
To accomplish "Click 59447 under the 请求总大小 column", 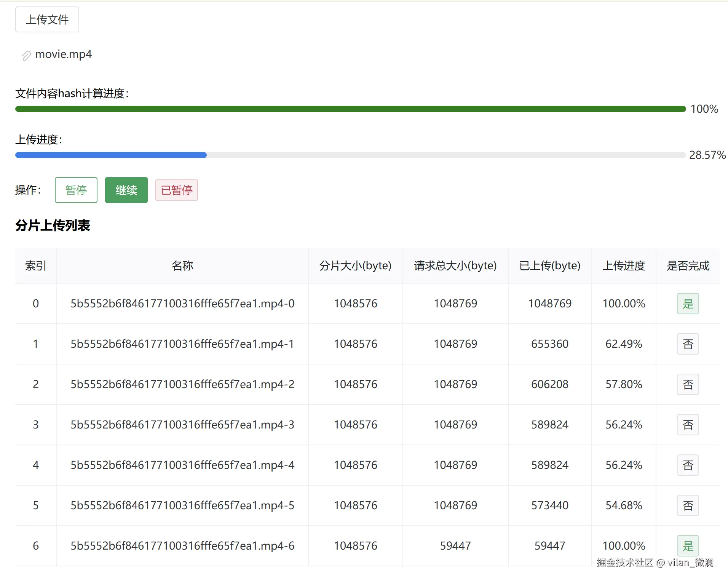I will coord(455,546).
